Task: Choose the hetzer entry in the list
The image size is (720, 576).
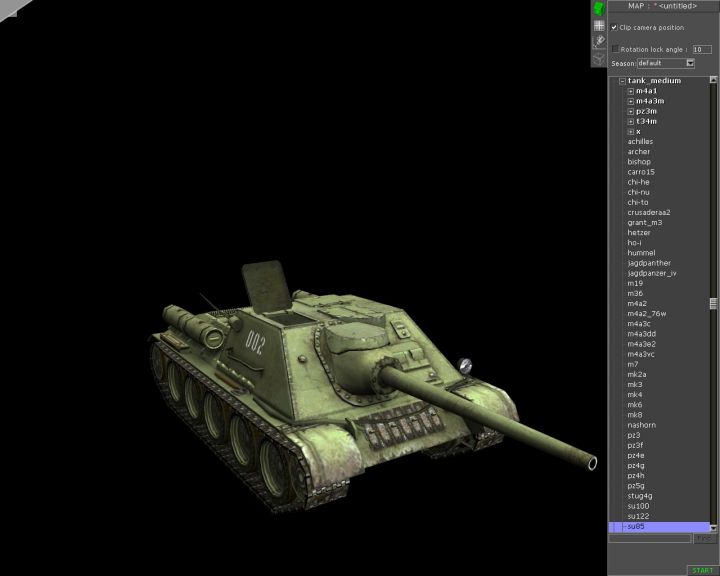Action: coord(639,232)
